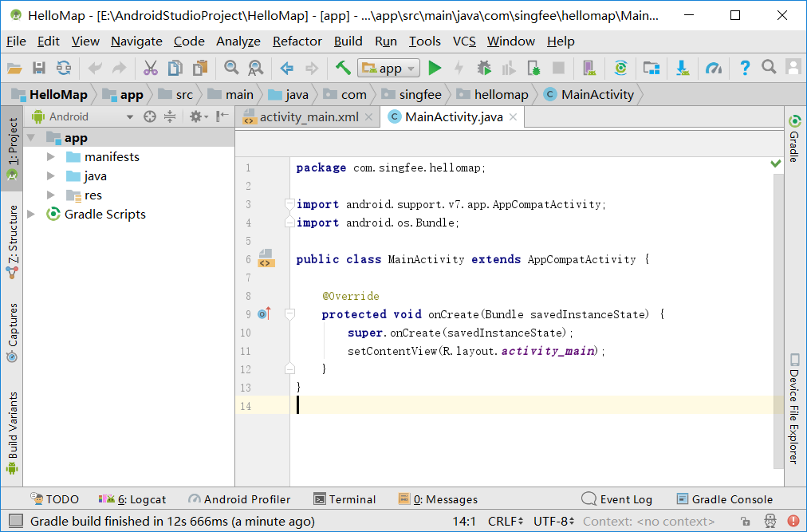The height and width of the screenshot is (532, 807).
Task: Launch the profiler gauge icon in toolbar
Action: [x=712, y=68]
